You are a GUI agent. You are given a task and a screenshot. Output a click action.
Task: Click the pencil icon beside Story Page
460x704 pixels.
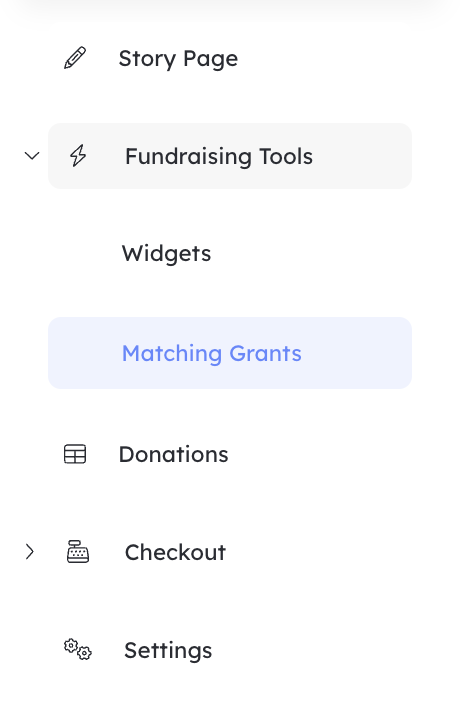(75, 58)
